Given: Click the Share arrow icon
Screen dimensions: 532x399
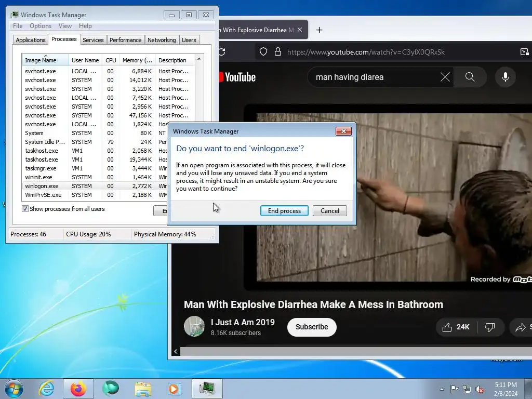Looking at the screenshot, I should 520,327.
